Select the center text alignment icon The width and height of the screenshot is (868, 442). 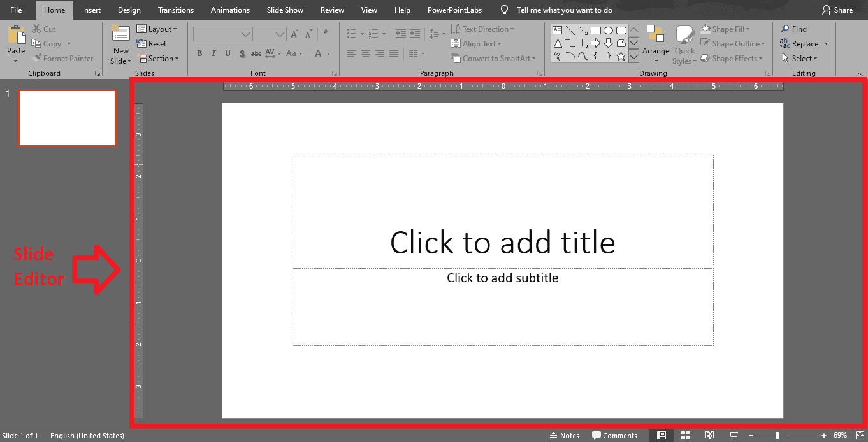(365, 53)
